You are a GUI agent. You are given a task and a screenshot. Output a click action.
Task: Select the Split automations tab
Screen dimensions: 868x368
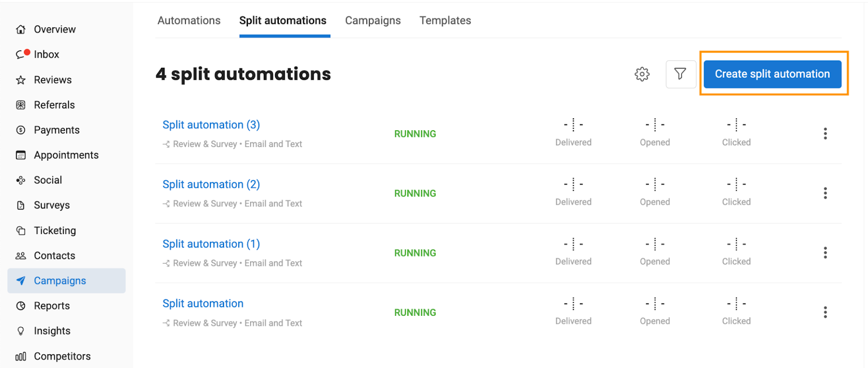click(x=283, y=21)
